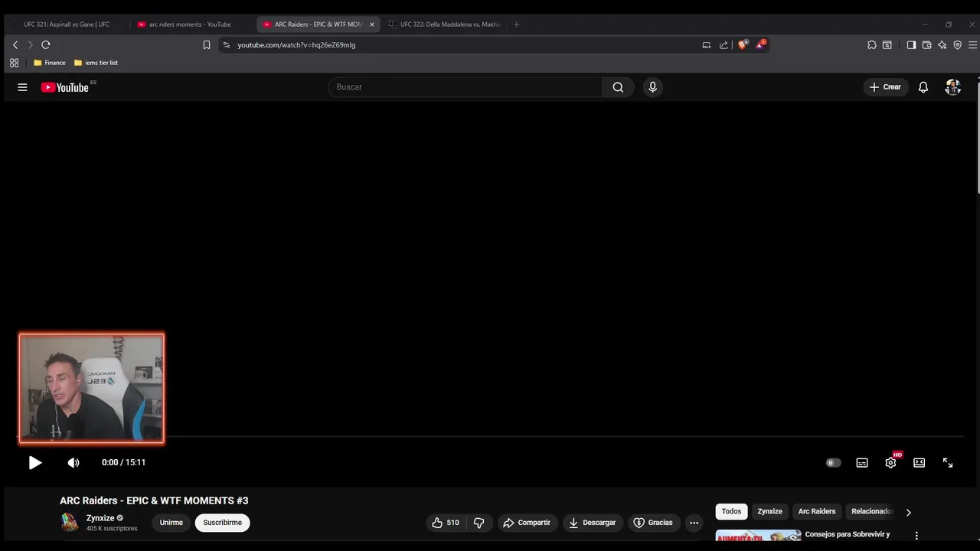Select the Arc Raiders filter chip
The image size is (980, 551).
[x=817, y=511]
